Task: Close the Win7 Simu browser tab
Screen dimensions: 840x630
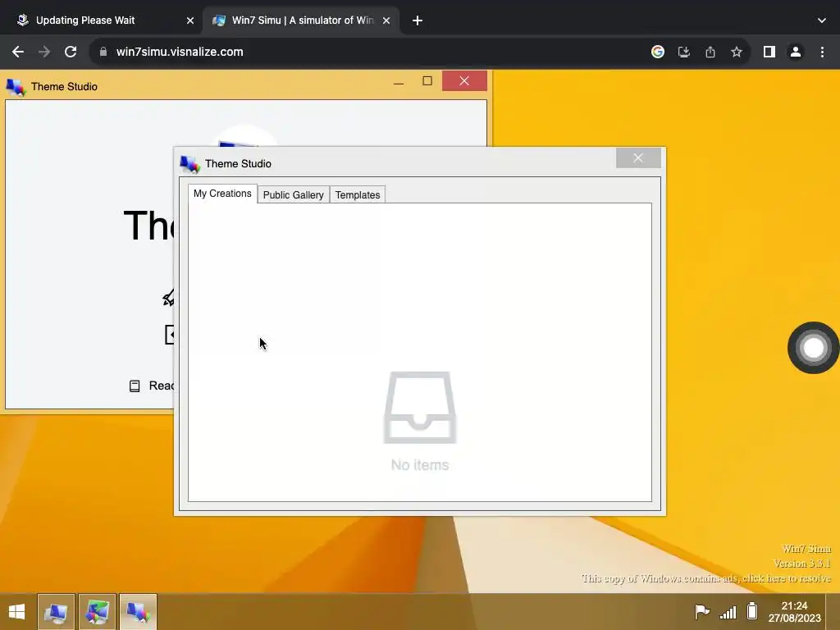Action: [386, 21]
